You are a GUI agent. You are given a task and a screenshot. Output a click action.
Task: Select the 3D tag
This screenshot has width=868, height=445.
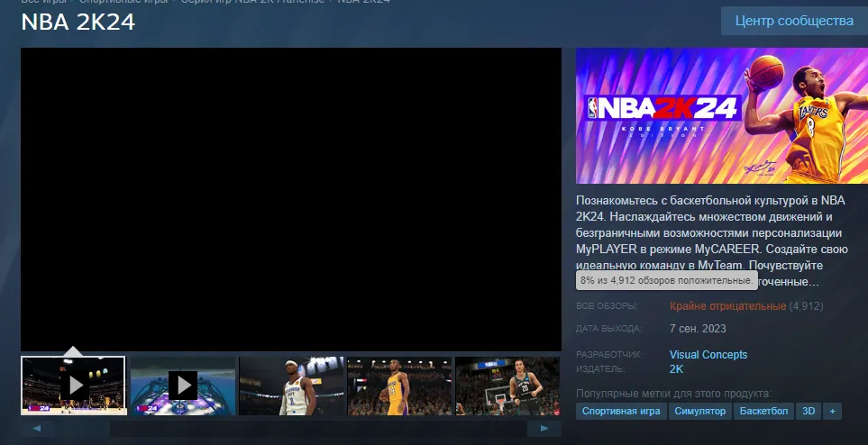pyautogui.click(x=809, y=412)
